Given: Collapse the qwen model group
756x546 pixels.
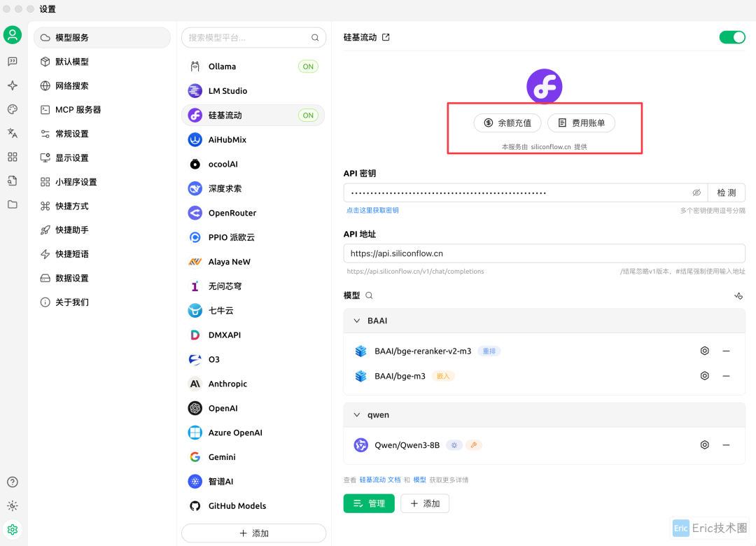Looking at the screenshot, I should click(357, 415).
